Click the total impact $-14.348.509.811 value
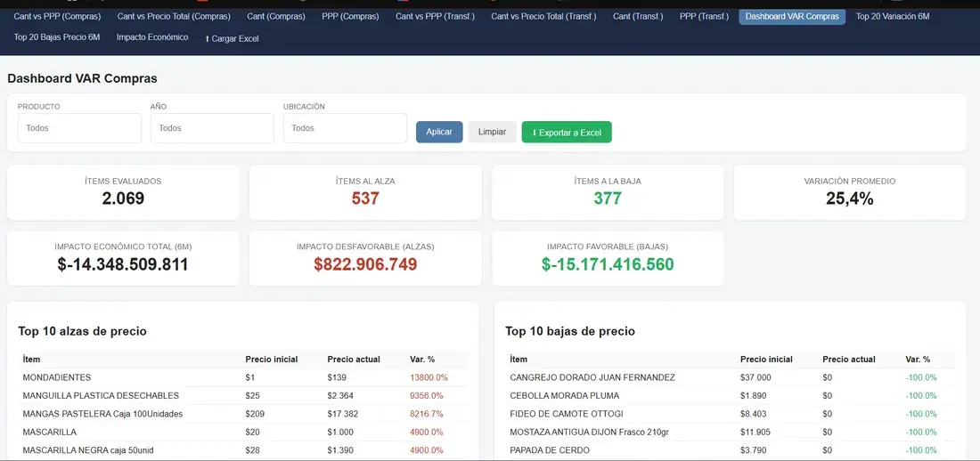980x461 pixels. coord(123,264)
